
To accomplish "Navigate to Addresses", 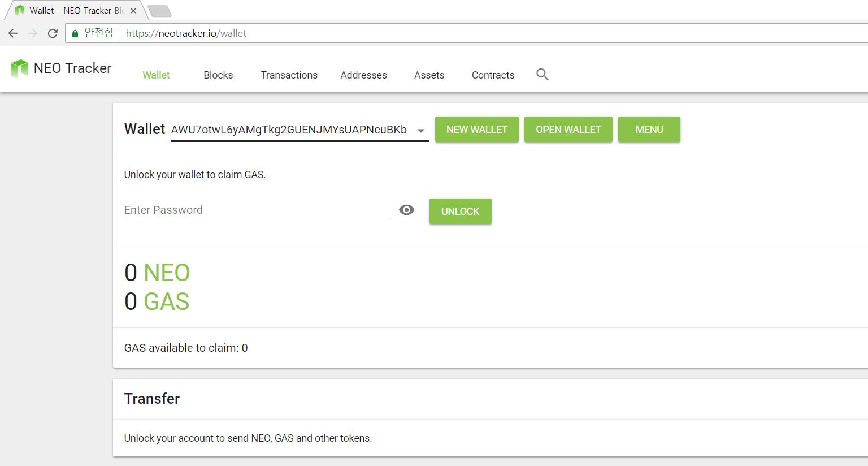I will pyautogui.click(x=363, y=75).
